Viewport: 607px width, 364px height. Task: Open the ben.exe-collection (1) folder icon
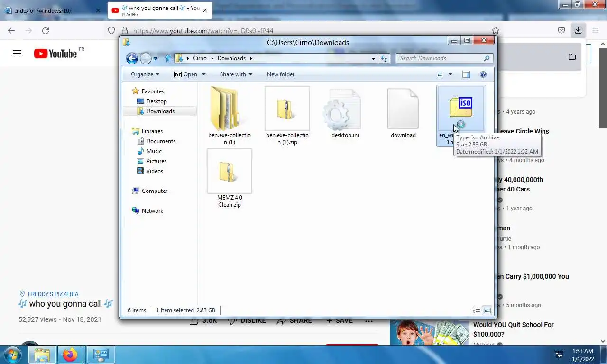coord(230,108)
